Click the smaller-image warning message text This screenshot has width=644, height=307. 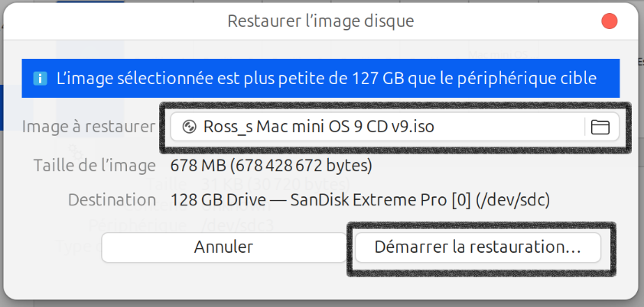(326, 79)
